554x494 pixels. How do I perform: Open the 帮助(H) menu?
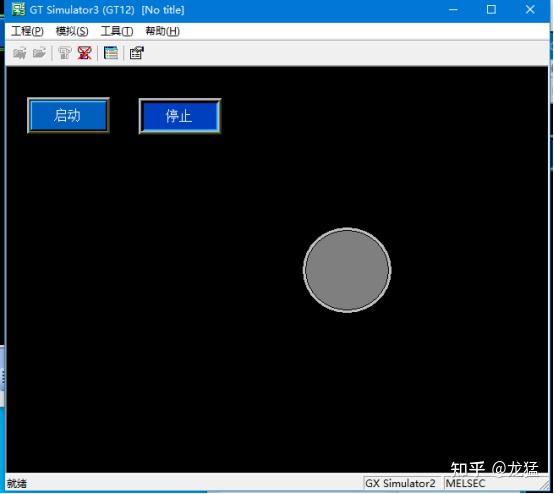[x=163, y=31]
